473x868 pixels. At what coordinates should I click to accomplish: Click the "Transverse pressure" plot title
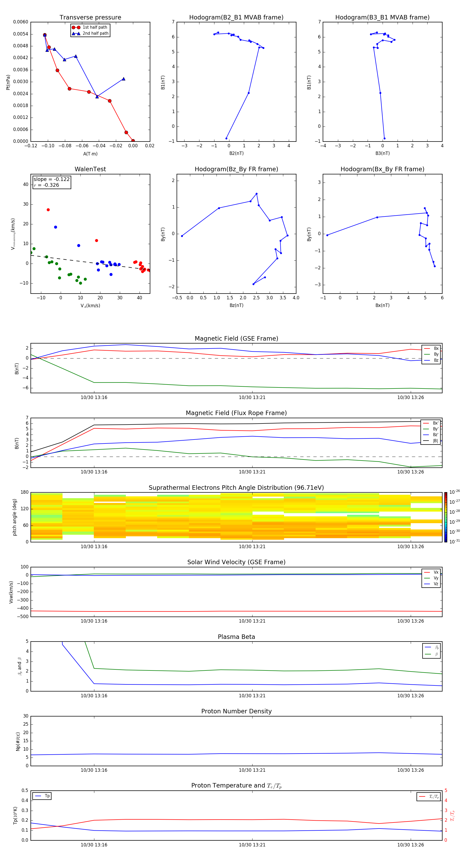tap(90, 18)
